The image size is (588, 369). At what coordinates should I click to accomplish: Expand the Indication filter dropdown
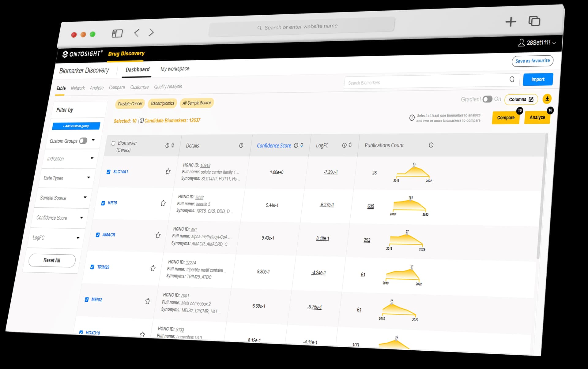point(92,158)
